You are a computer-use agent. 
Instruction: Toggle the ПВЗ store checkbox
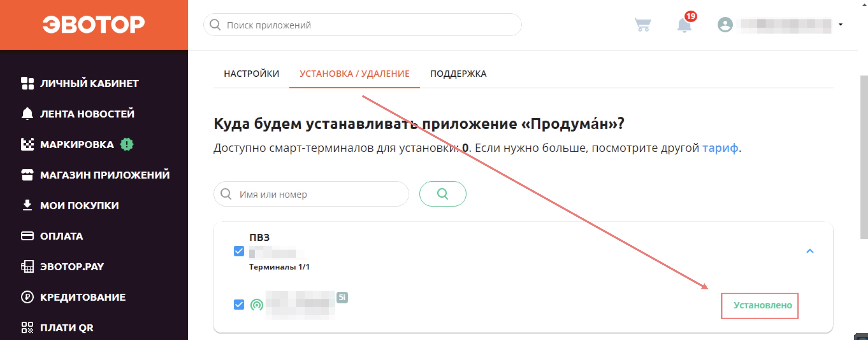click(x=239, y=251)
